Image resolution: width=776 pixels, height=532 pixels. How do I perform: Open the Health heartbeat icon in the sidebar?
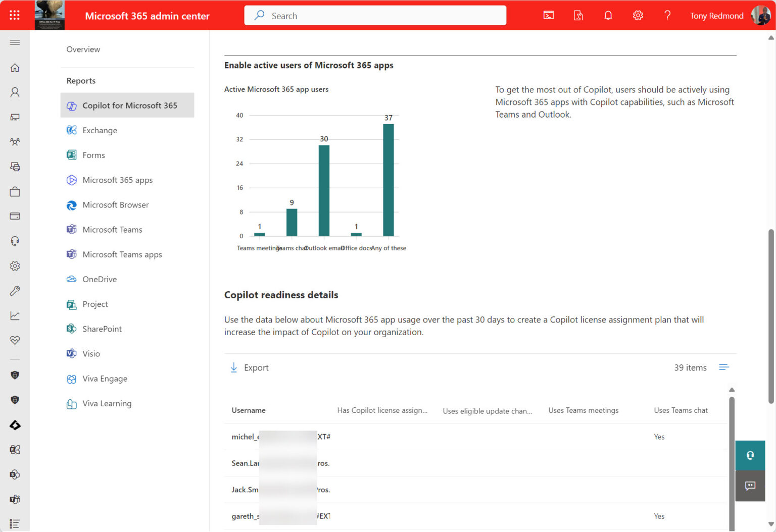coord(15,340)
